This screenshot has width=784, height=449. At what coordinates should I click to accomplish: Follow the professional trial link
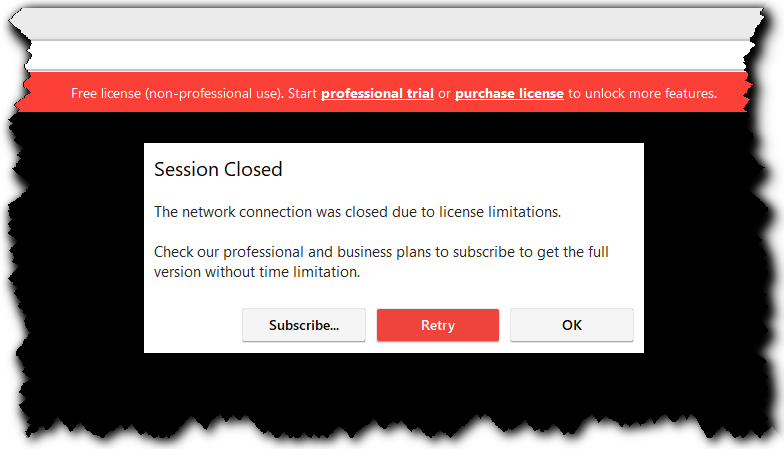(x=377, y=94)
